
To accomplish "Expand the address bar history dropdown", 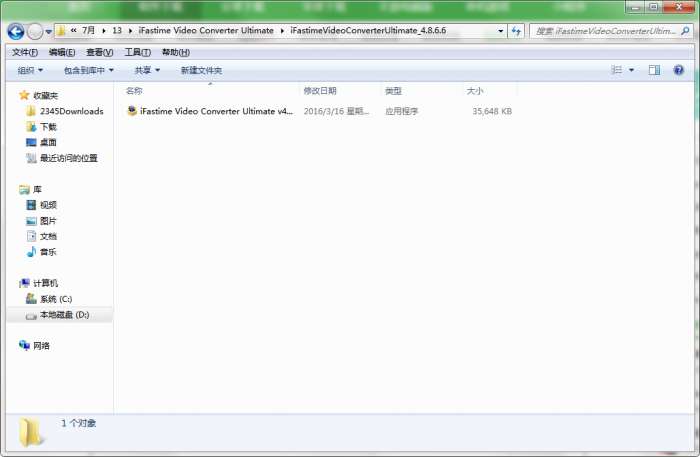I will pyautogui.click(x=500, y=31).
